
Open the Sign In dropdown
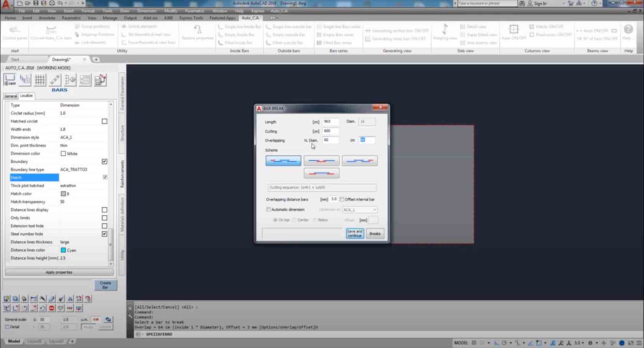[563, 3]
